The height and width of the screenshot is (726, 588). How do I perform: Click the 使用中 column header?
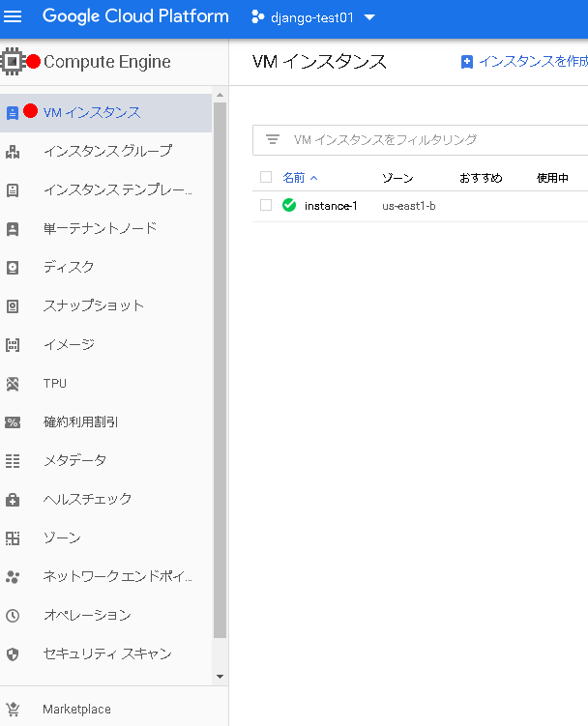pyautogui.click(x=552, y=178)
